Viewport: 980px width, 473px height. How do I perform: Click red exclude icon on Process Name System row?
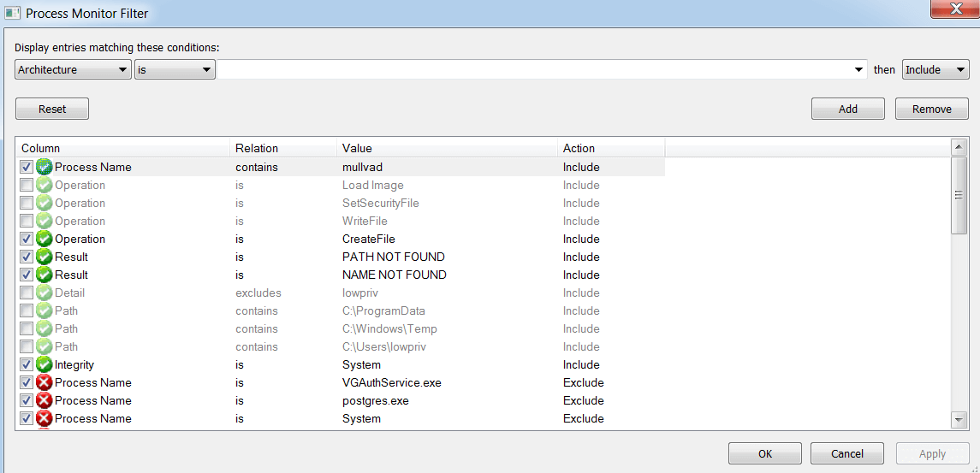coord(44,418)
